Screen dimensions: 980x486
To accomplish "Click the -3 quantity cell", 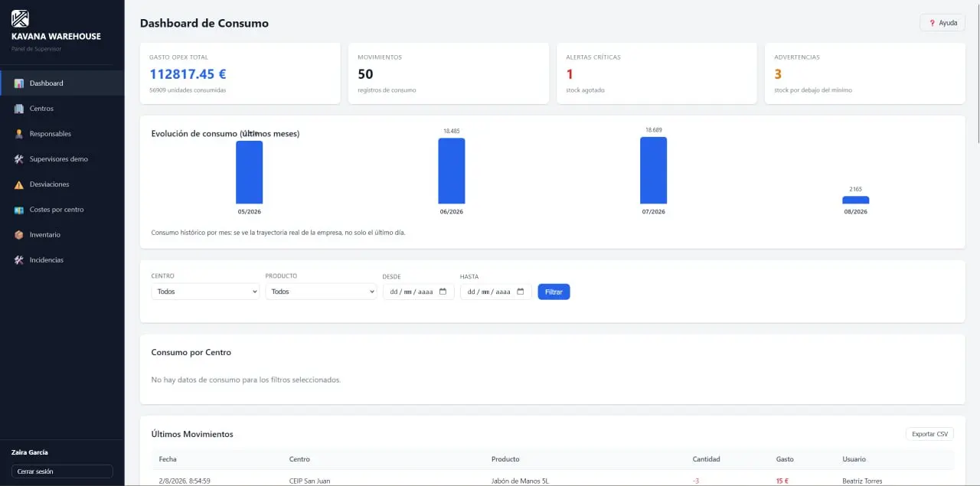I will pos(696,481).
